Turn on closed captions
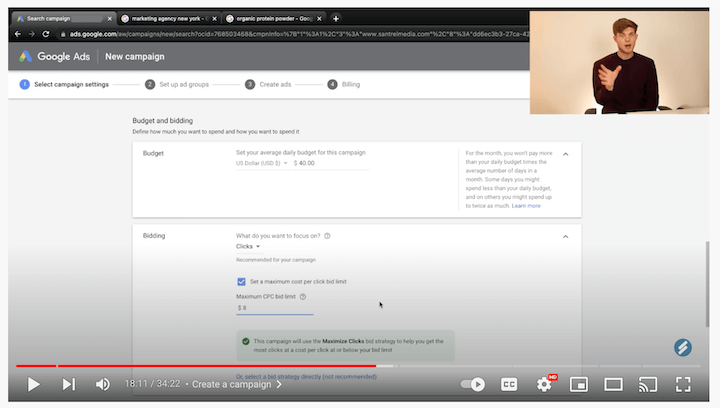This screenshot has width=720, height=408. coord(509,384)
